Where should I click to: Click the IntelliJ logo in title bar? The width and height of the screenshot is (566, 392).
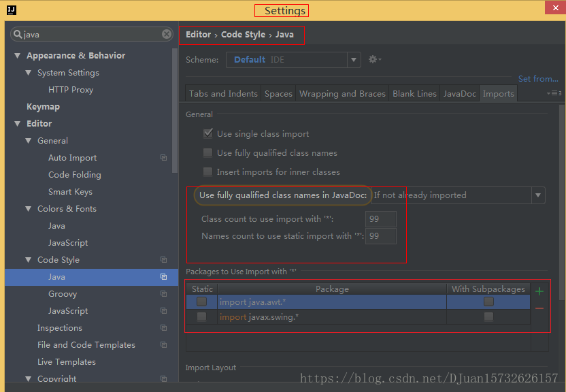coord(12,10)
